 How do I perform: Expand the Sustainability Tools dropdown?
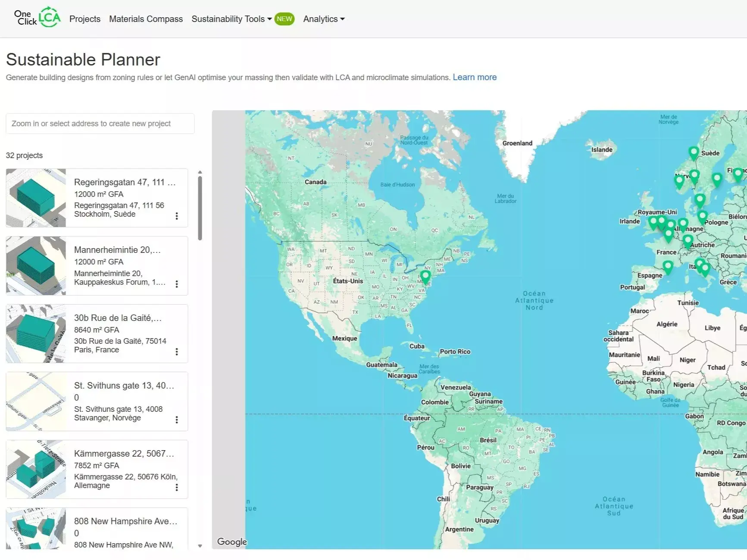point(231,19)
